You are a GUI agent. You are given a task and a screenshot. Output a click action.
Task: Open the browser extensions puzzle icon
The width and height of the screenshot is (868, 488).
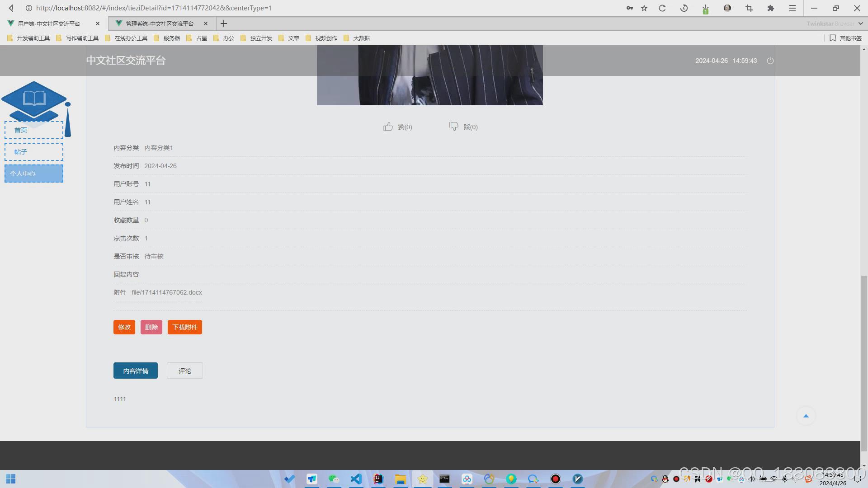point(771,8)
